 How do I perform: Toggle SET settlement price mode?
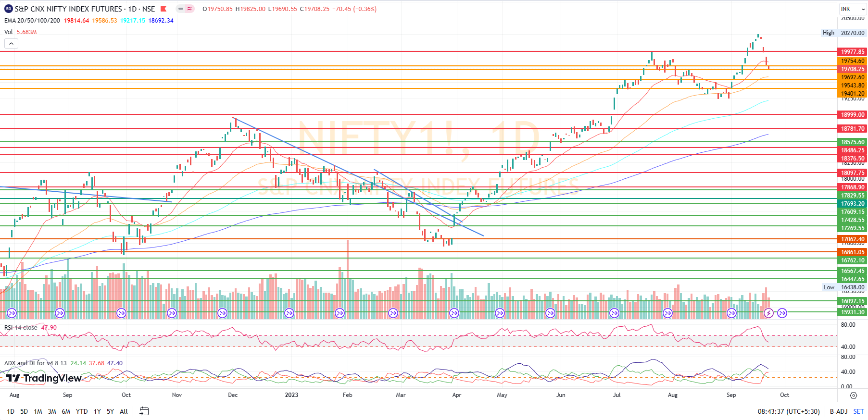click(x=858, y=411)
